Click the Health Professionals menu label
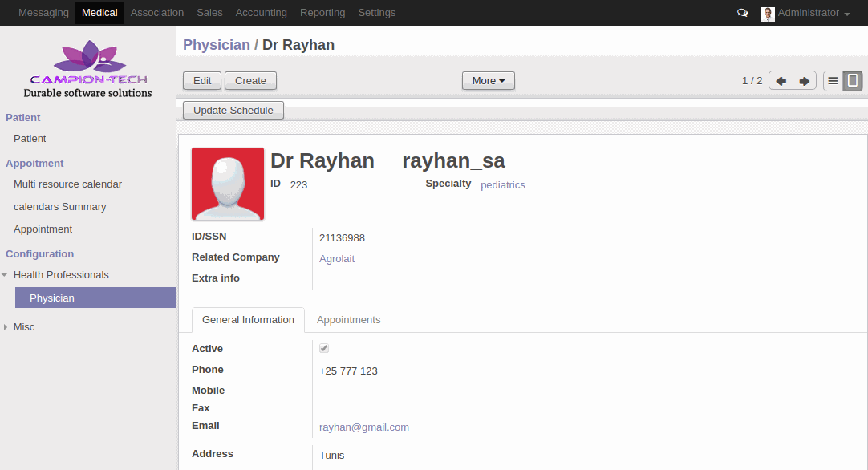The height and width of the screenshot is (470, 868). [61, 275]
